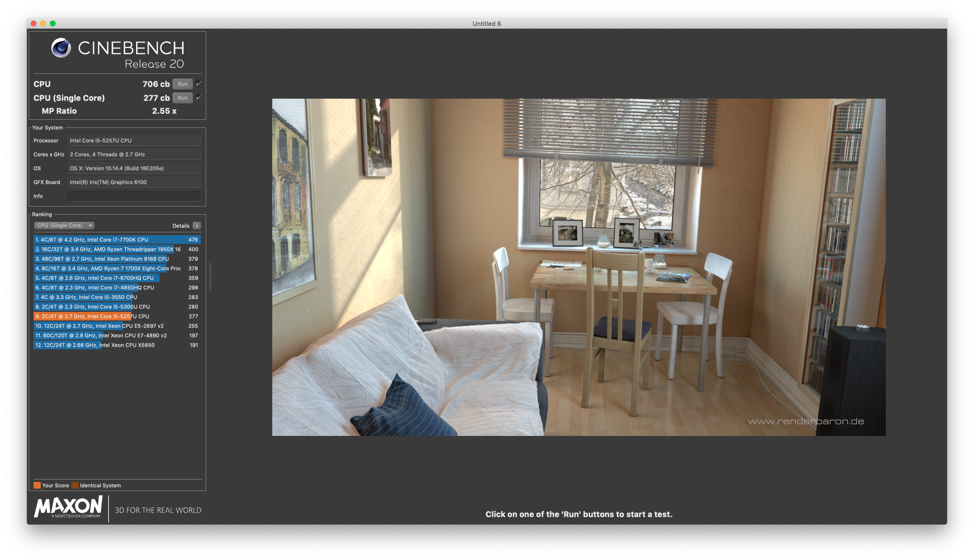Click the Details arrow icon

tap(197, 226)
